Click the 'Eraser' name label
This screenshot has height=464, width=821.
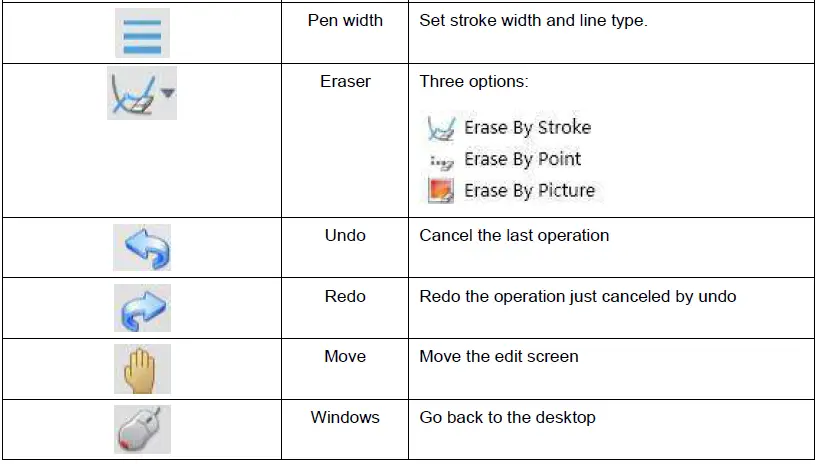pyautogui.click(x=345, y=82)
